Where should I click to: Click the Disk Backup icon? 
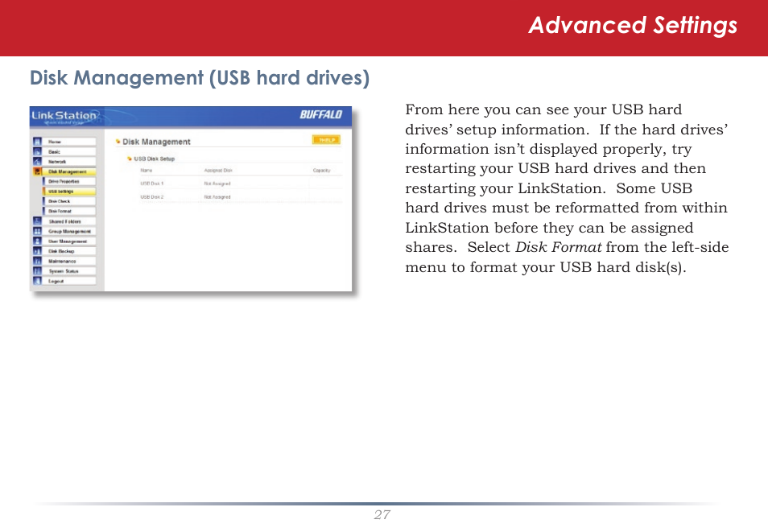point(37,251)
